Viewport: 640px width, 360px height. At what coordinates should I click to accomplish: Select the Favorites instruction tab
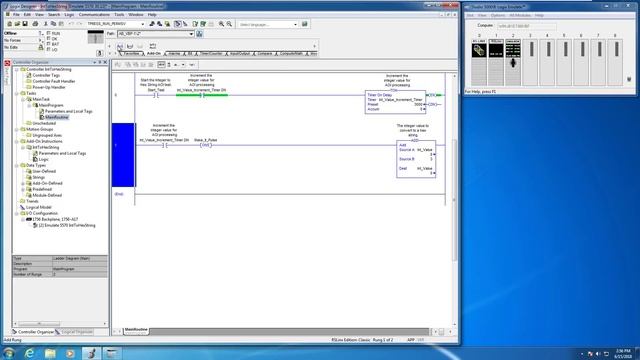click(131, 53)
